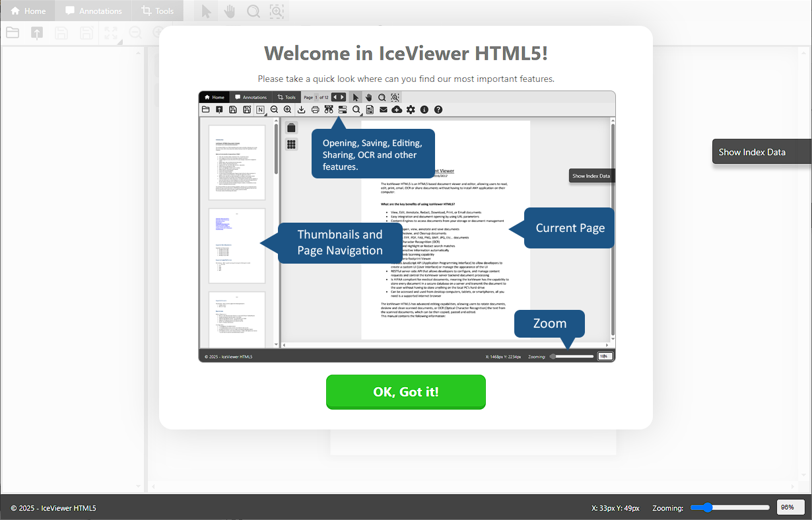The width and height of the screenshot is (812, 520).
Task: Click the zoom out magnifier icon
Action: (x=135, y=33)
